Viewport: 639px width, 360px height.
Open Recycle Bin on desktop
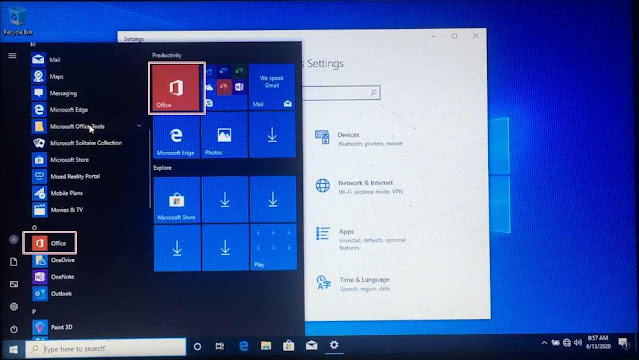point(18,20)
